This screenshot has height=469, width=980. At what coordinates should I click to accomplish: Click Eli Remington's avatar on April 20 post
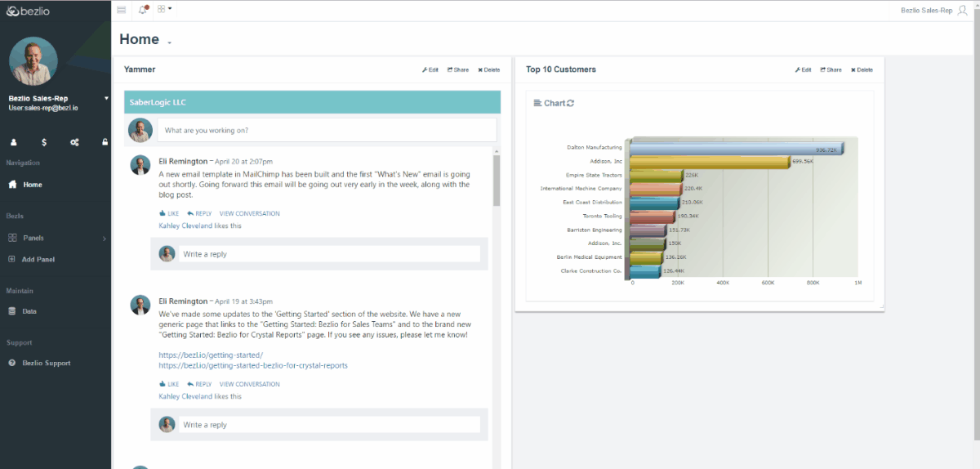click(140, 165)
